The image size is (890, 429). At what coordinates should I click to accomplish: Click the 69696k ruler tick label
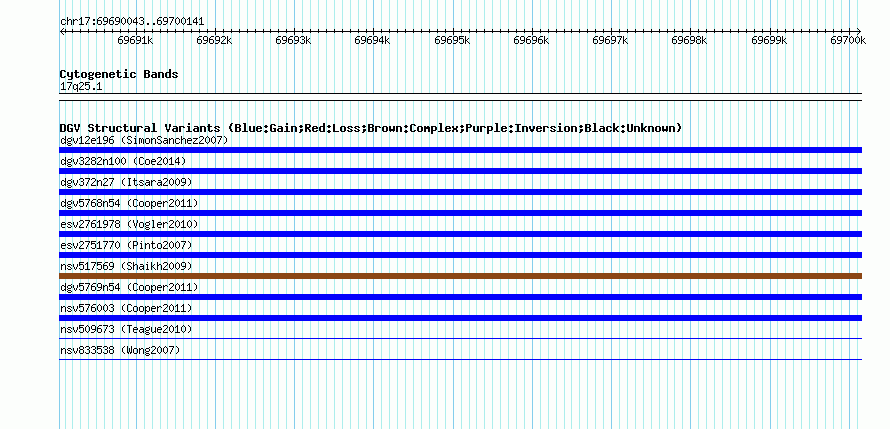pos(531,40)
